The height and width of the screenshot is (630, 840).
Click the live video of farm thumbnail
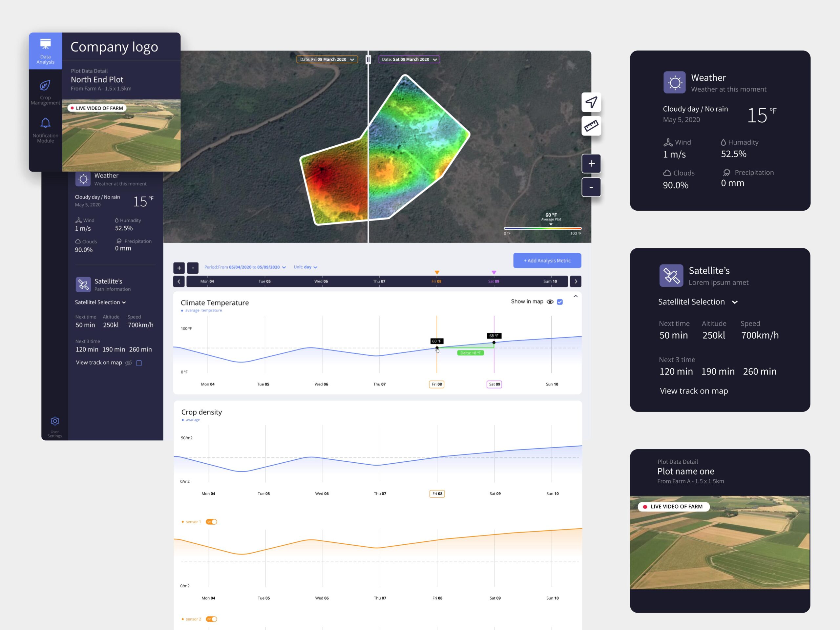click(x=121, y=135)
